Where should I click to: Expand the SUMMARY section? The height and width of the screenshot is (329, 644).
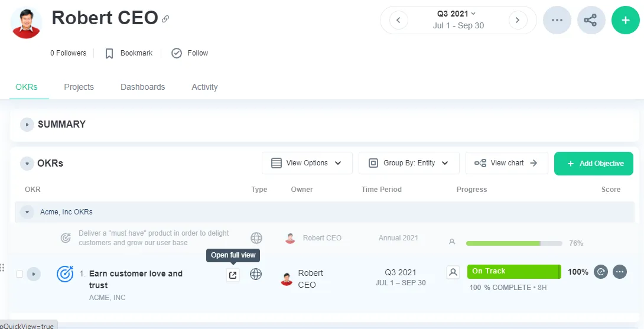tap(27, 125)
